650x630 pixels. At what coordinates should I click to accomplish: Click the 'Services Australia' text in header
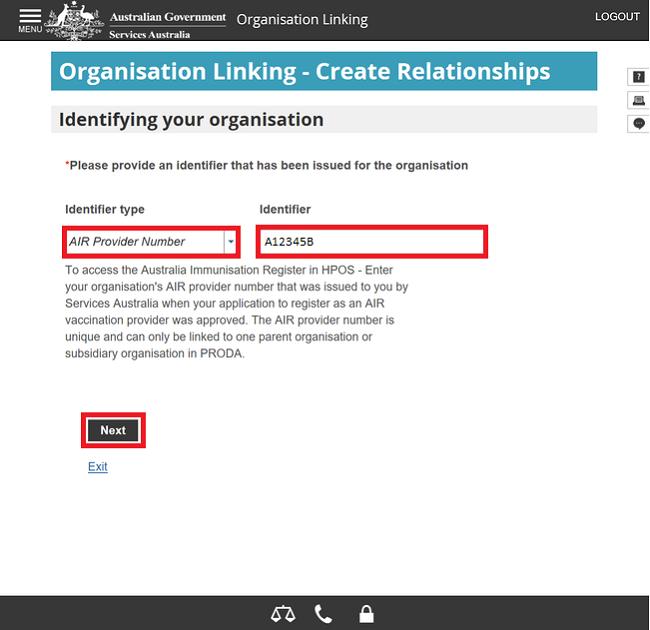(x=150, y=34)
